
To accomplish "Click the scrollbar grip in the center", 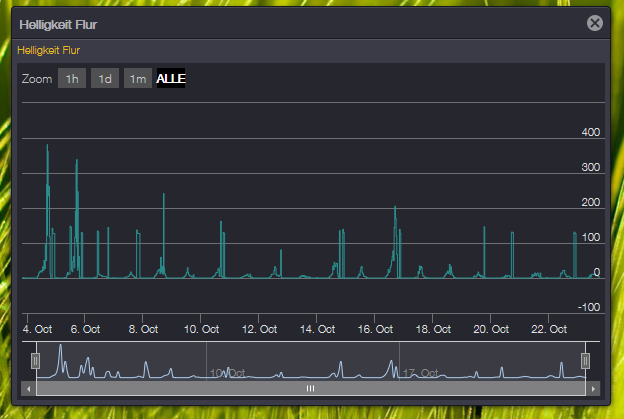I will 310,388.
